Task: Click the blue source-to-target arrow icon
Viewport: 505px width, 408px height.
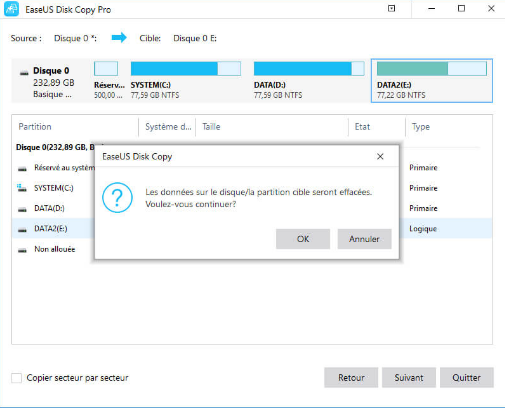Action: 119,38
